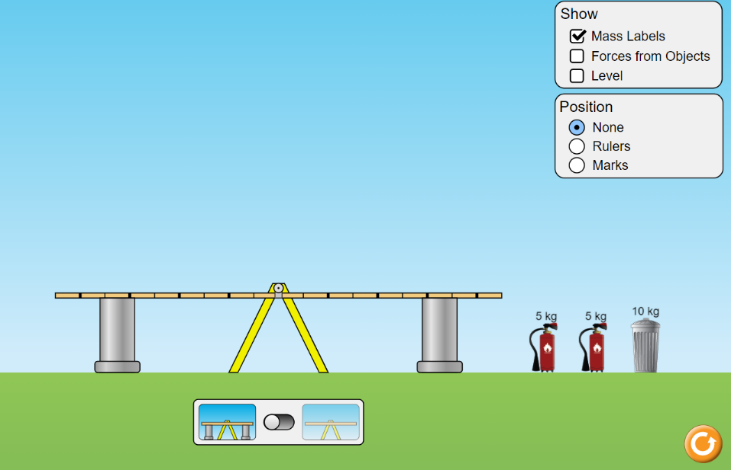Enable Forces from Objects checkbox

pyautogui.click(x=577, y=56)
